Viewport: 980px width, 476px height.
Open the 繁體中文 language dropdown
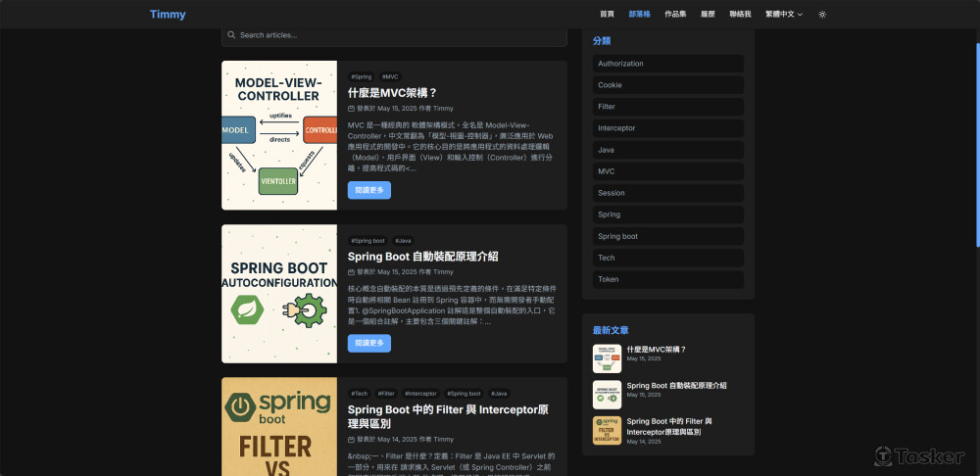click(784, 15)
